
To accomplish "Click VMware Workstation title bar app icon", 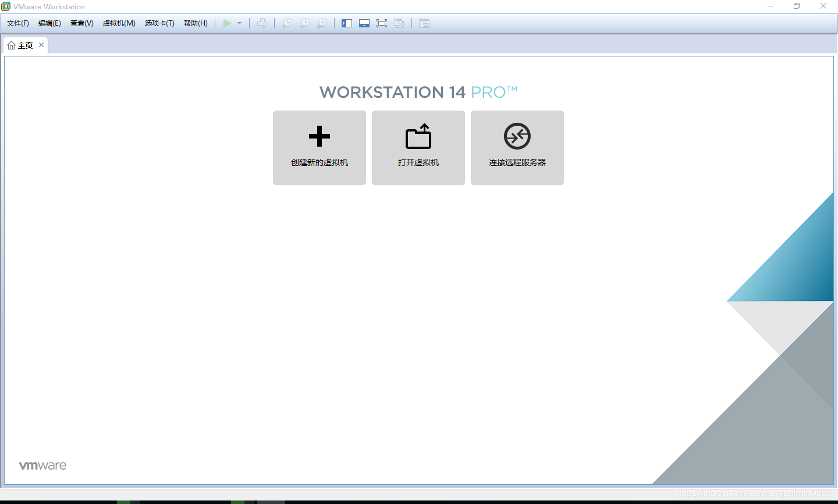I will (x=6, y=6).
